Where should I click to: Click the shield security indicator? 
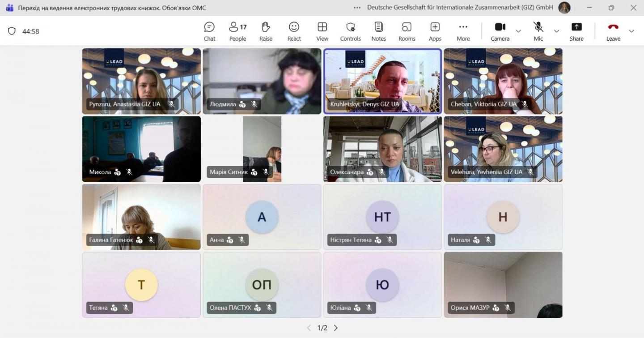[x=12, y=31]
